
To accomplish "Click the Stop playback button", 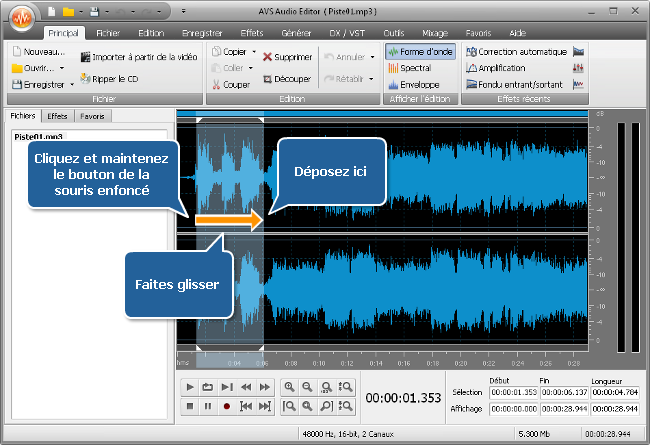I will (x=190, y=406).
